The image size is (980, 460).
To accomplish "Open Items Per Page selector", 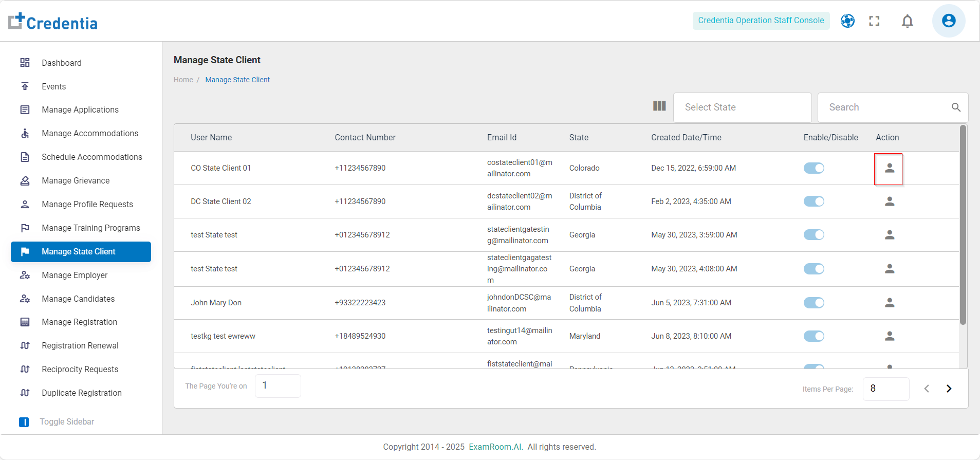I will click(886, 389).
